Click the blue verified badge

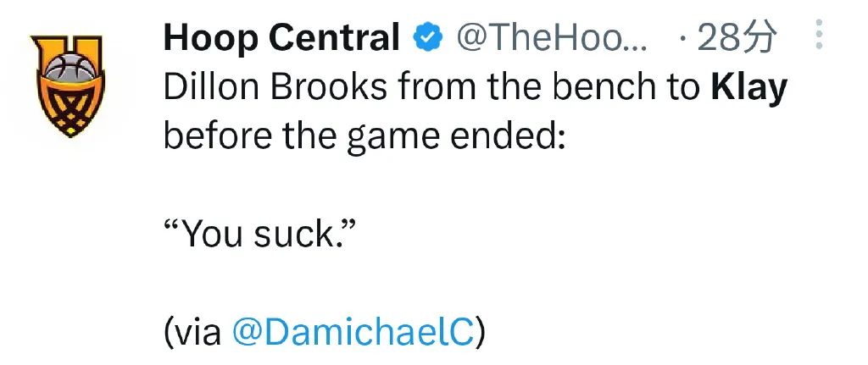click(x=428, y=37)
